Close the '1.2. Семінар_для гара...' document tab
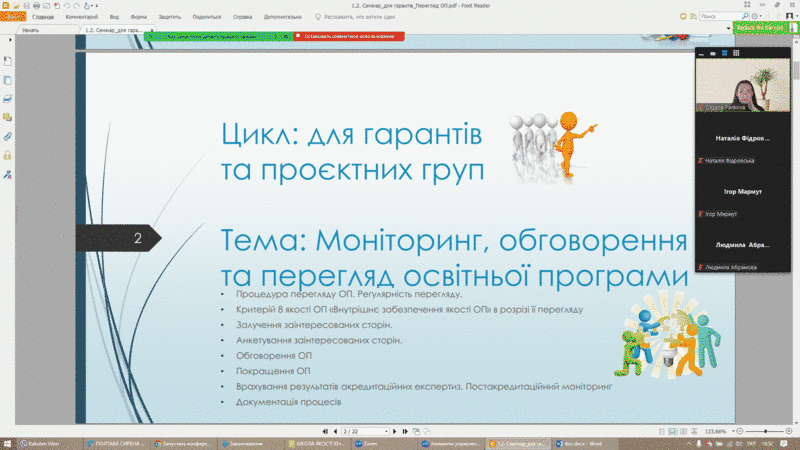The height and width of the screenshot is (450, 800). [x=152, y=31]
